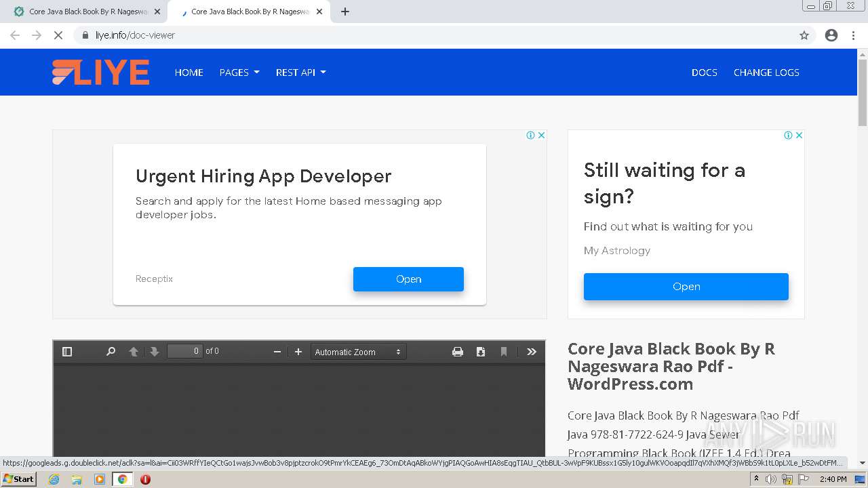Open the volume control in system tray
Image resolution: width=868 pixels, height=488 pixels.
click(770, 479)
